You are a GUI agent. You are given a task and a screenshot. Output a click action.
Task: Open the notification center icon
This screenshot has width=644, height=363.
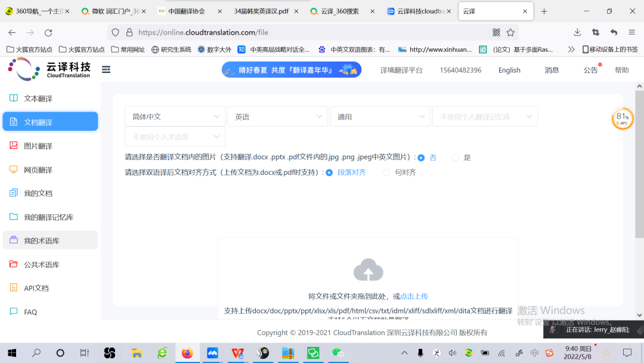pyautogui.click(x=627, y=353)
